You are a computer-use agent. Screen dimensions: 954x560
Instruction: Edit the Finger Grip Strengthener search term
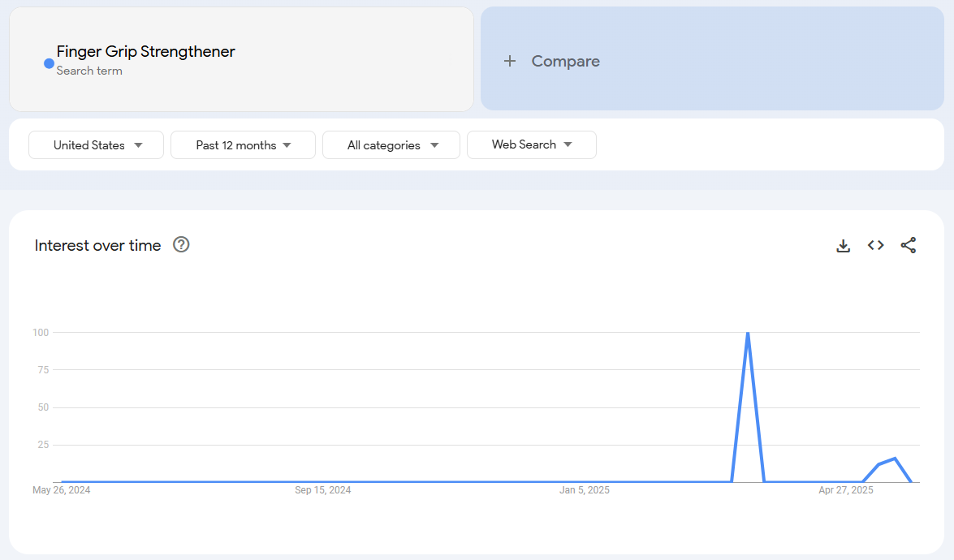pos(146,52)
